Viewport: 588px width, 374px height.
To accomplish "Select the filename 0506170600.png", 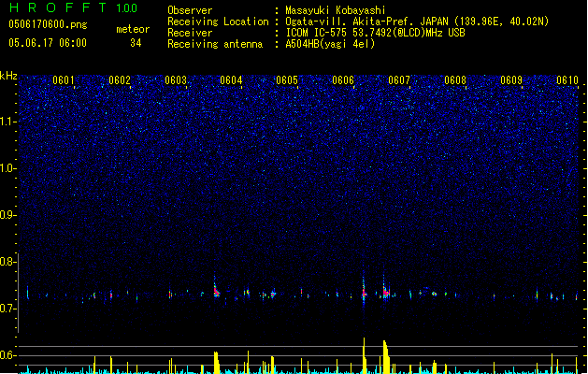I will click(x=48, y=25).
